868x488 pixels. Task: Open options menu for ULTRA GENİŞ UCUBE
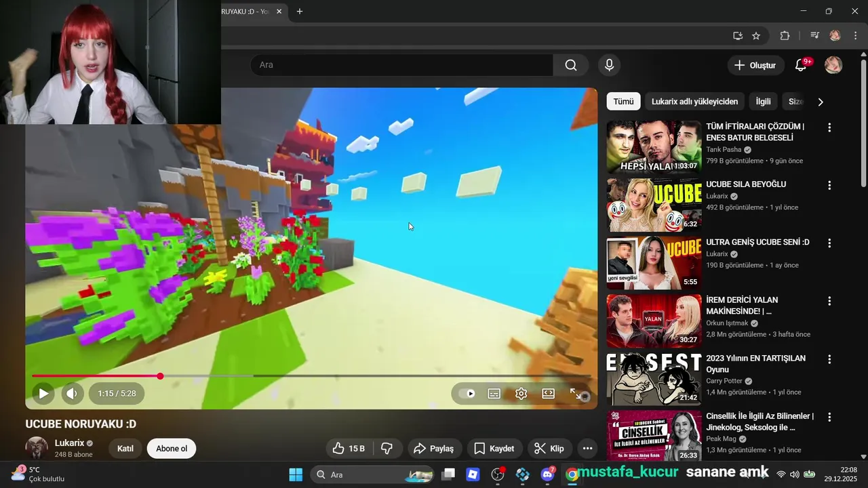coord(829,243)
